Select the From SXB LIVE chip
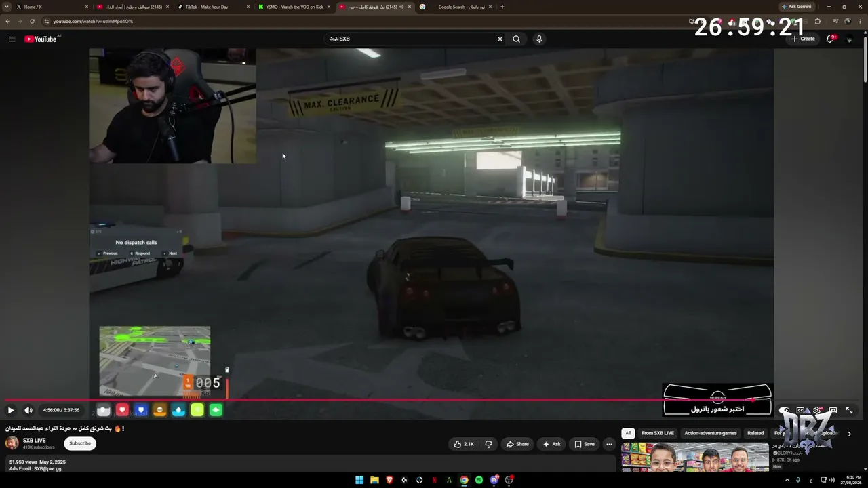The width and height of the screenshot is (868, 488). pos(658,433)
